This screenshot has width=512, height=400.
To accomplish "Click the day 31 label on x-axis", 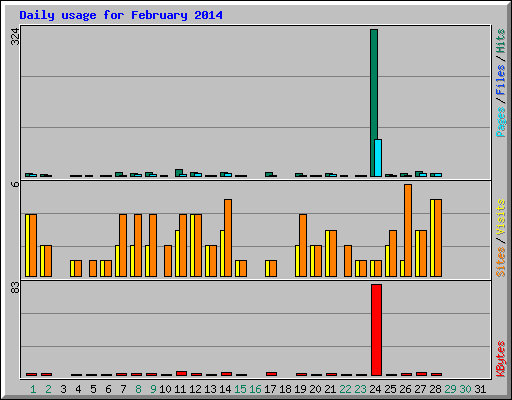I will tap(480, 389).
